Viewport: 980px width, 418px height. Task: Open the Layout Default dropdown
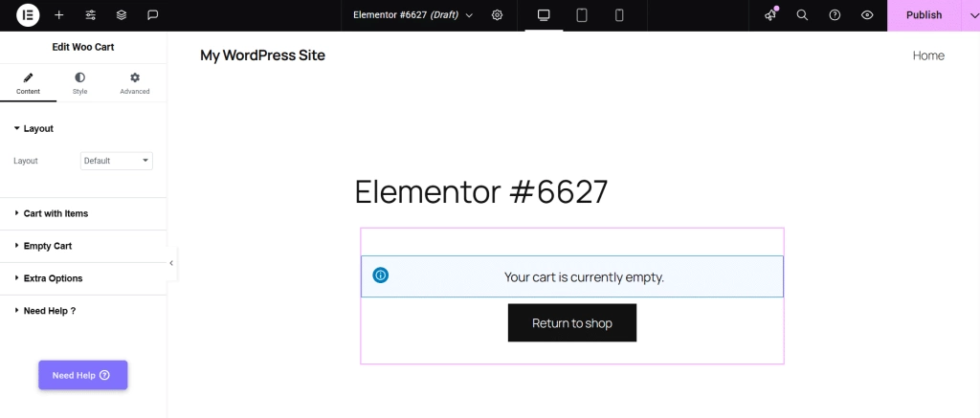117,161
